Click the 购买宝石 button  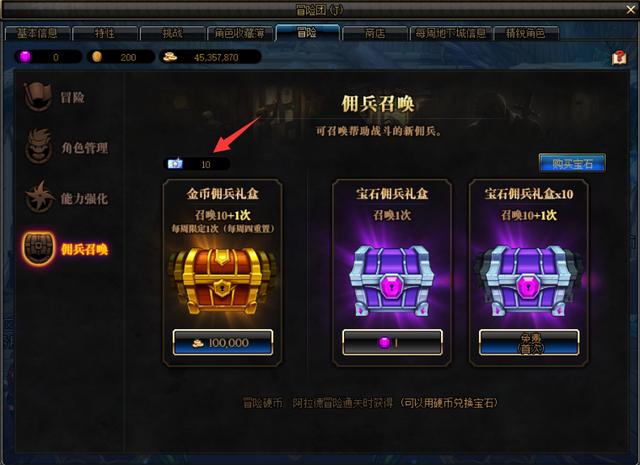572,163
